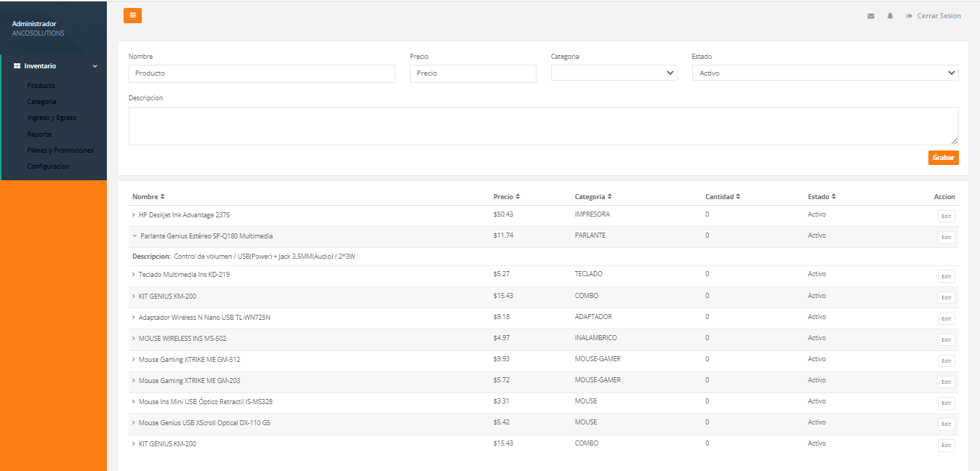The height and width of the screenshot is (471, 980).
Task: Open Reporte in the sidebar
Action: 39,134
